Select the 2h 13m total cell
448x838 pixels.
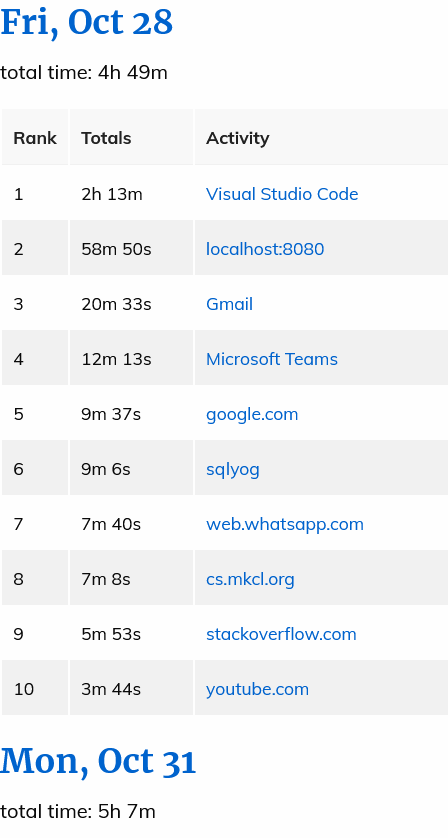click(132, 194)
